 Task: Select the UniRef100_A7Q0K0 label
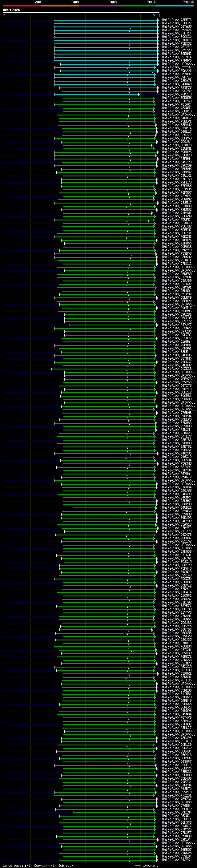(x=177, y=40)
